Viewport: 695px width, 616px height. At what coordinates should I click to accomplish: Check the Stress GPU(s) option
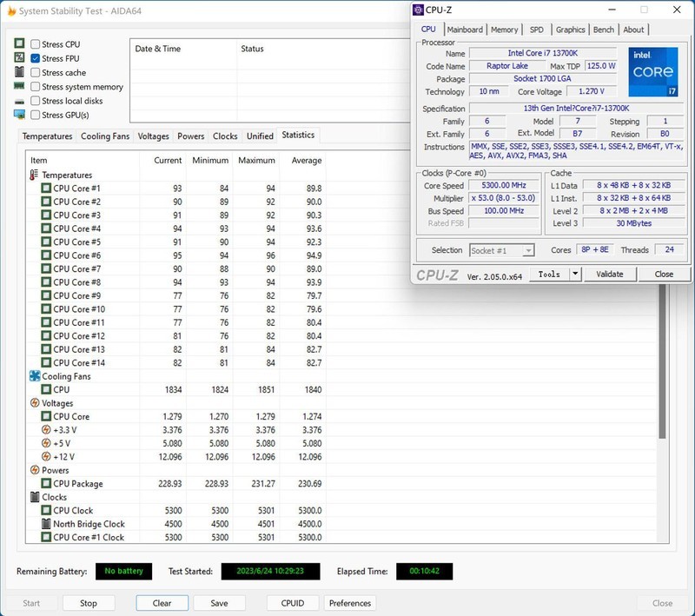36,115
